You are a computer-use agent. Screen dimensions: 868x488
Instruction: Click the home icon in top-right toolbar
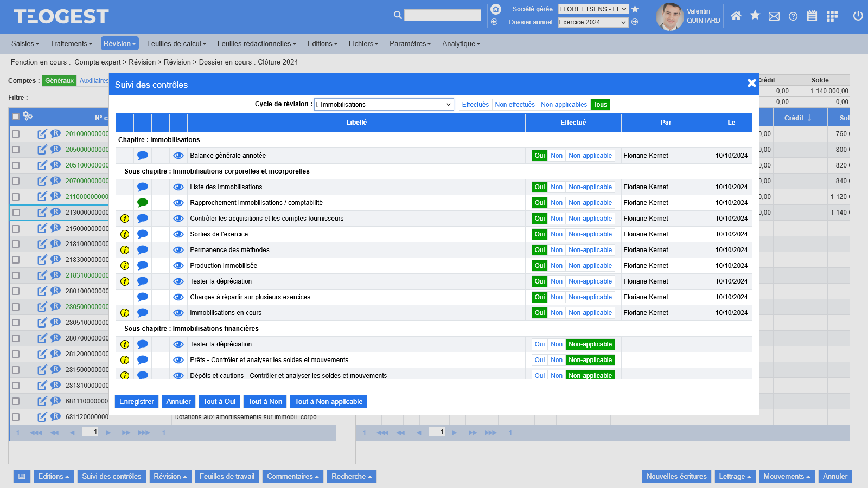click(x=736, y=16)
